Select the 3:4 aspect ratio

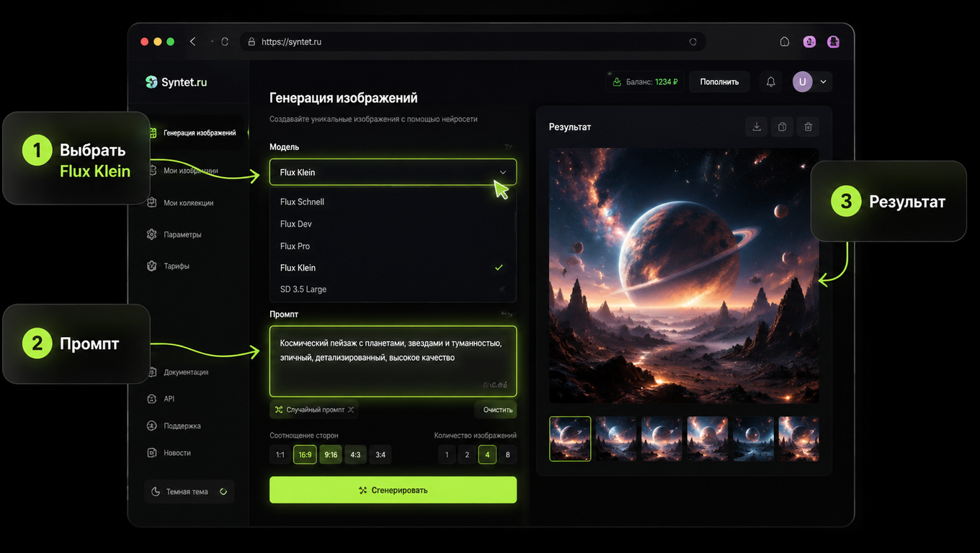(380, 454)
